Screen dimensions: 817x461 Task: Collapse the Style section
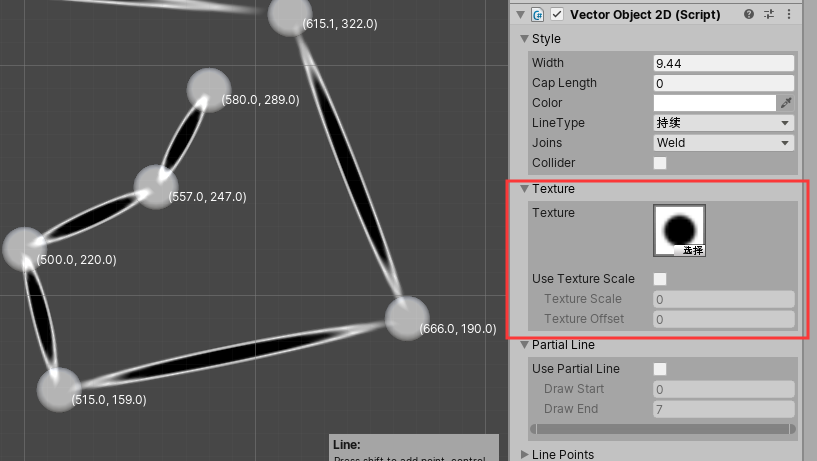(524, 39)
